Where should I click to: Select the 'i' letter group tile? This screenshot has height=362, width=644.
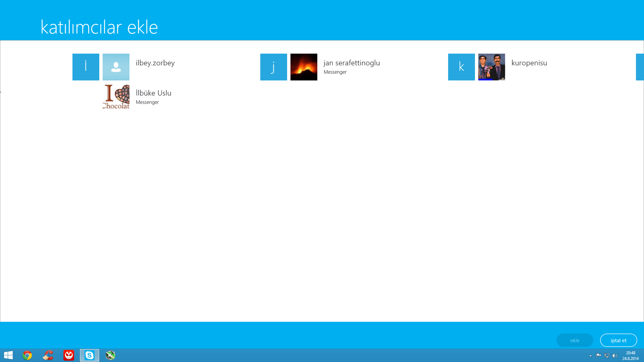tap(86, 67)
